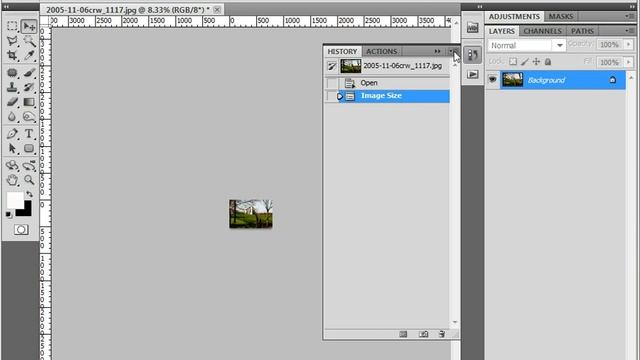Select the Spot Healing Brush tool
The width and height of the screenshot is (640, 360).
click(12, 73)
